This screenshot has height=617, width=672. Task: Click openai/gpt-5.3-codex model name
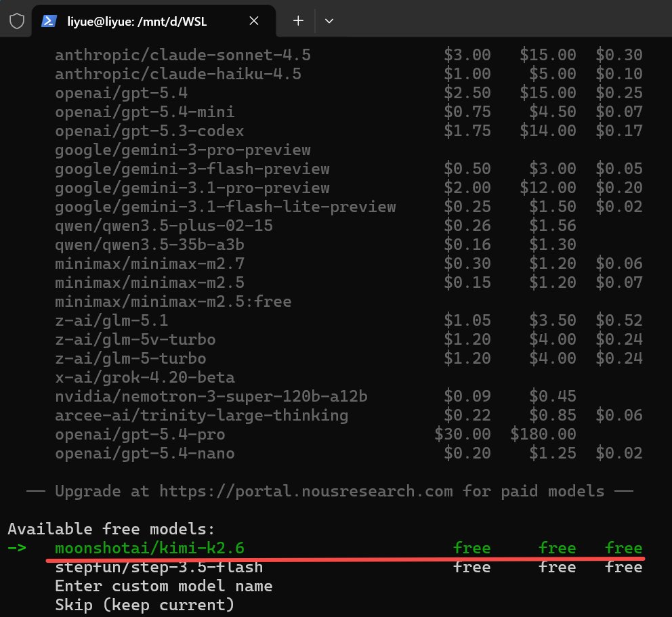[150, 131]
